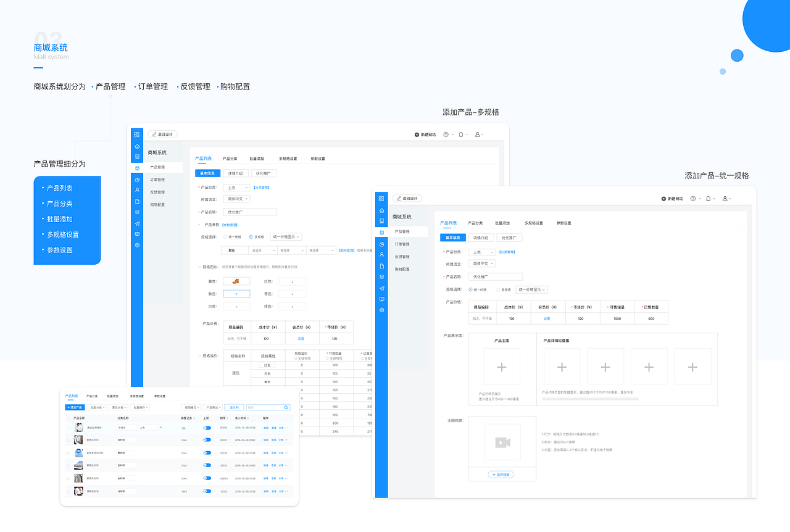Click the paper plane icon in multi-spec window sidebar
790x532 pixels.
pyautogui.click(x=137, y=223)
